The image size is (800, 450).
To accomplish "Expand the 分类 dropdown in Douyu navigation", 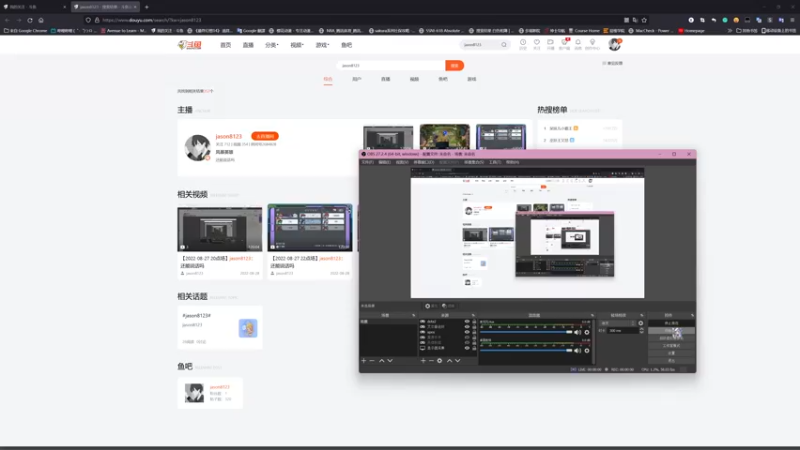I will [x=271, y=45].
